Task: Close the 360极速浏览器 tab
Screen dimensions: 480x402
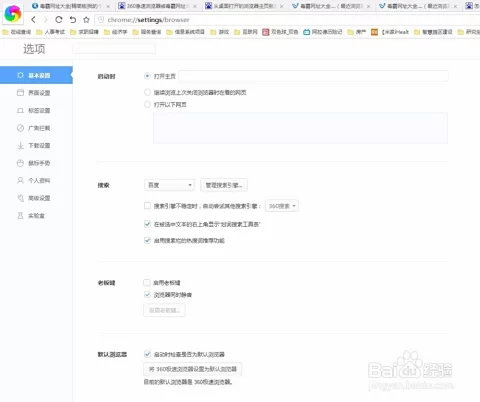Action: 195,6
